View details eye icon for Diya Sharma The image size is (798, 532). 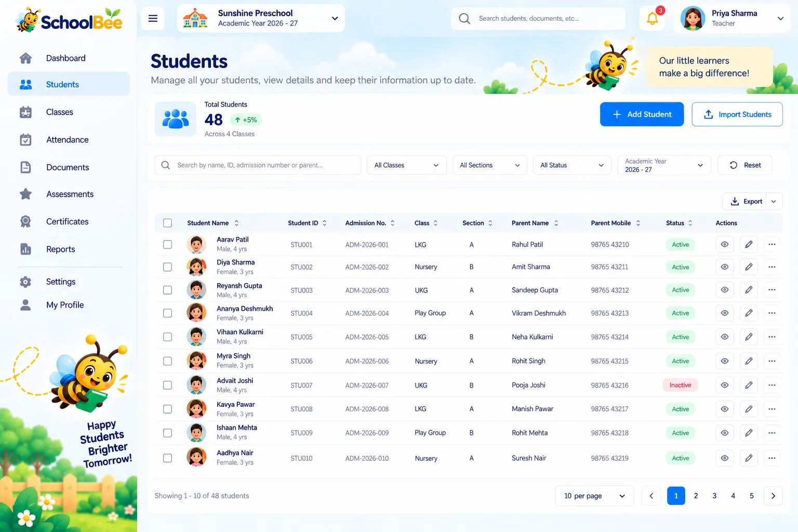[x=724, y=267]
